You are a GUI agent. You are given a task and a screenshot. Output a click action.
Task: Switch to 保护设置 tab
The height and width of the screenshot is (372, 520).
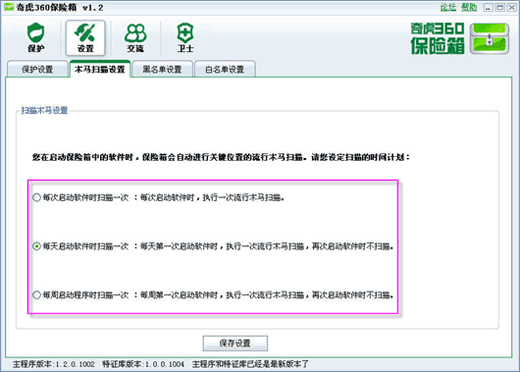(x=37, y=69)
